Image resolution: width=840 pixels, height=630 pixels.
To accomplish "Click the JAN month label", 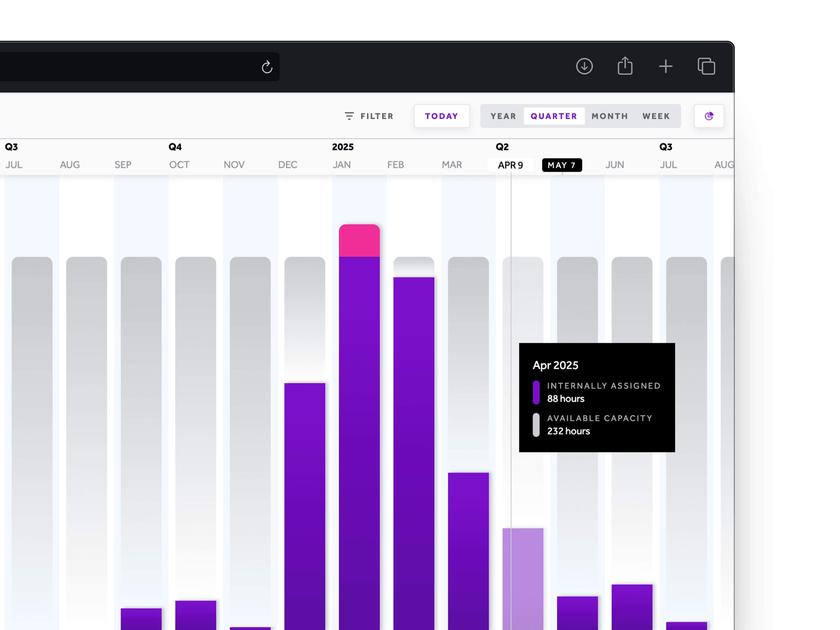I will [x=341, y=165].
